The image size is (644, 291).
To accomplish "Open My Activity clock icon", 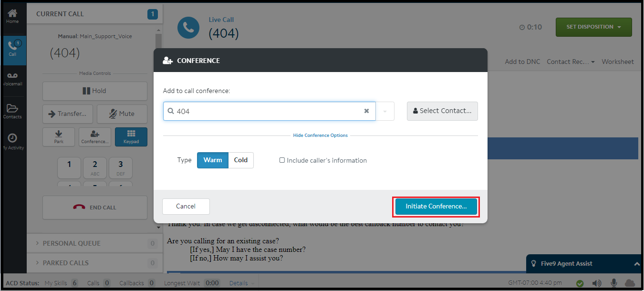I will click(x=12, y=142).
